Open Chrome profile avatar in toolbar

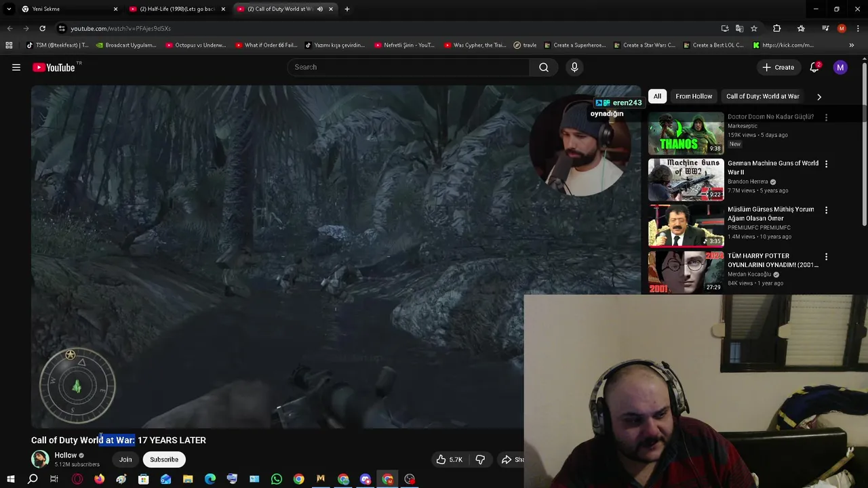[x=842, y=28]
